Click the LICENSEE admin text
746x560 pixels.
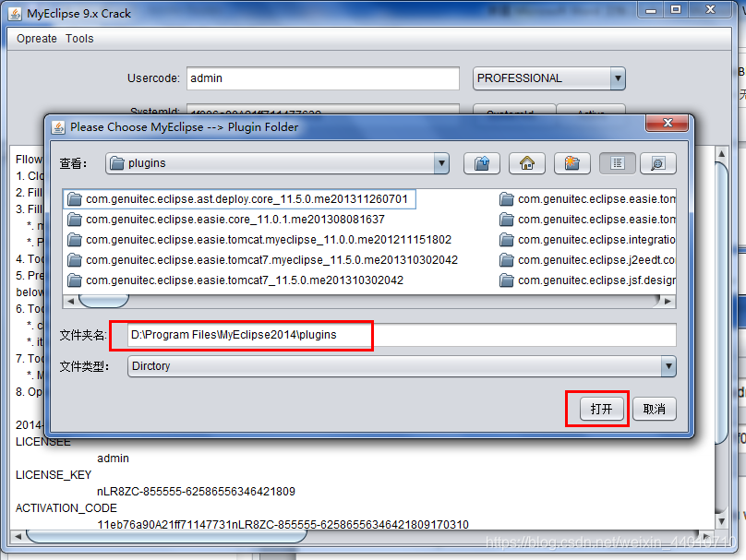[113, 459]
